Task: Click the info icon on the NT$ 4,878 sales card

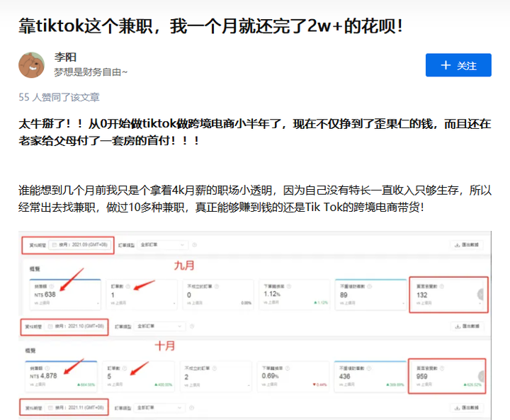Action: coord(47,368)
